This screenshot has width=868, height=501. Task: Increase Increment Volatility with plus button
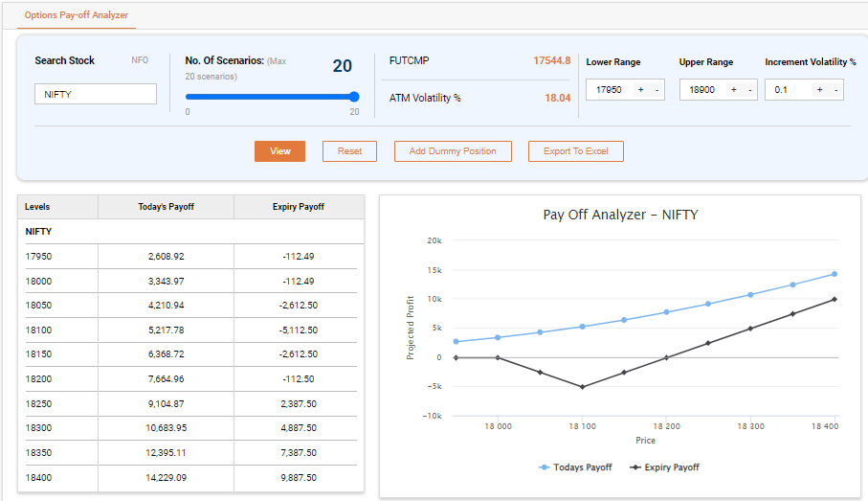click(820, 90)
